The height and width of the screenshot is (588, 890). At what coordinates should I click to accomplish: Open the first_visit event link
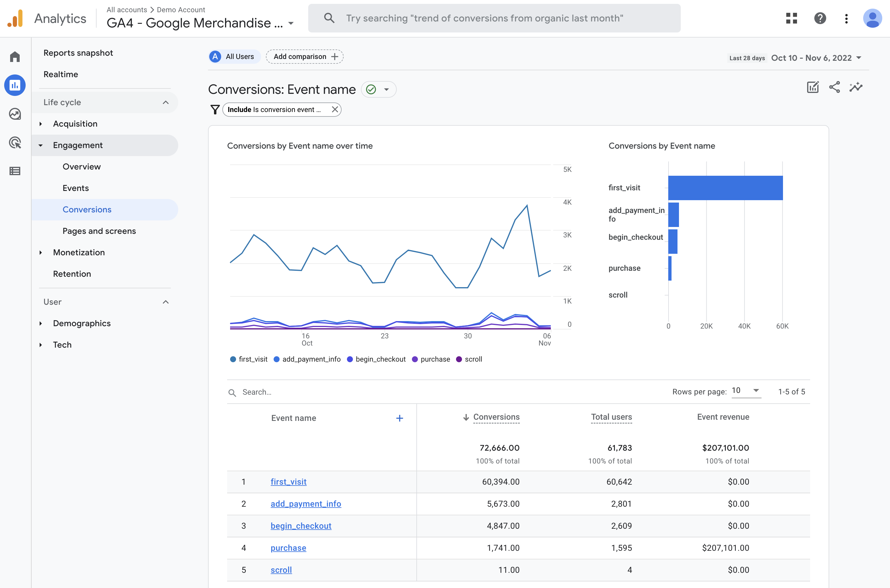click(x=288, y=482)
